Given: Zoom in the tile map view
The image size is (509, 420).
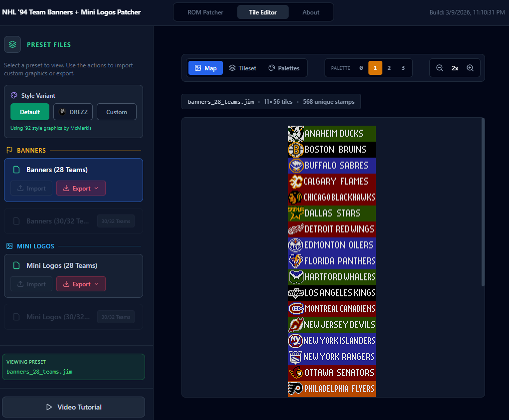Looking at the screenshot, I should pos(470,68).
